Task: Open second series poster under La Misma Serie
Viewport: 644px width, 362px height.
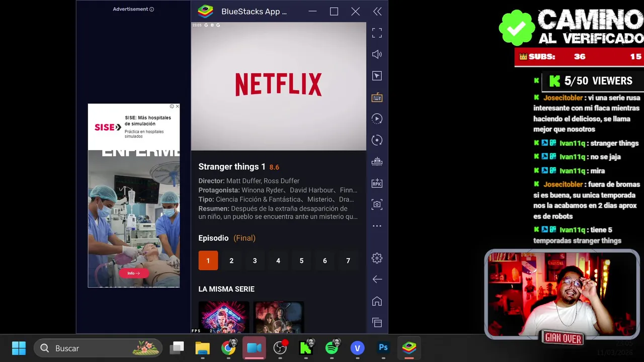Action: click(x=278, y=317)
